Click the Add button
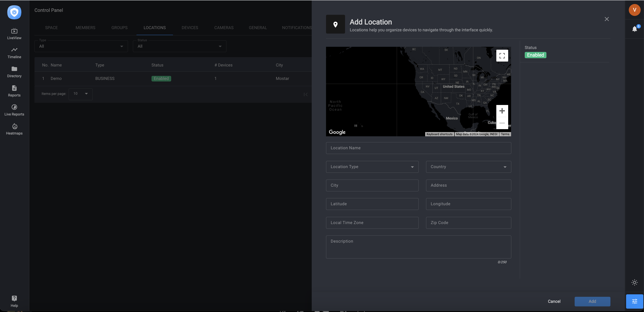This screenshot has width=644, height=312. point(592,301)
